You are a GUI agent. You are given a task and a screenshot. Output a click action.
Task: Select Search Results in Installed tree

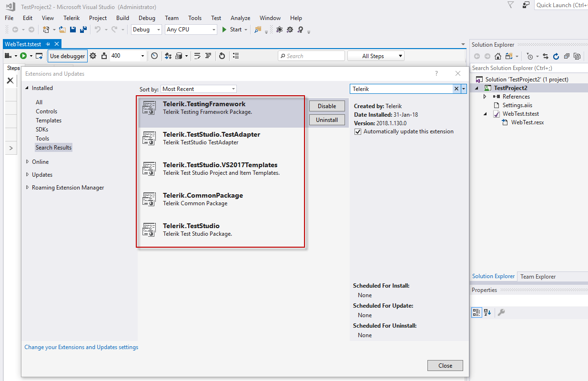point(53,148)
